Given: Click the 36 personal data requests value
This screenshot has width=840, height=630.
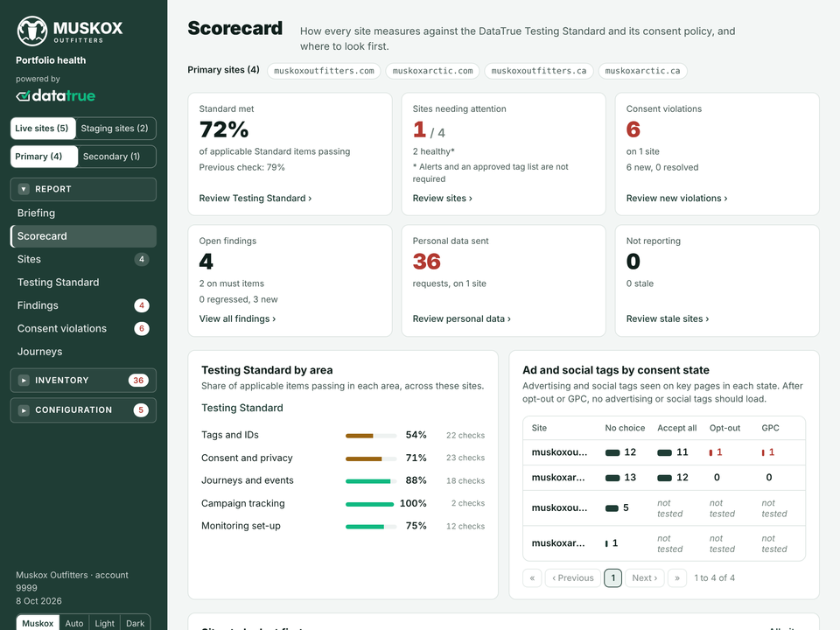Looking at the screenshot, I should [426, 262].
